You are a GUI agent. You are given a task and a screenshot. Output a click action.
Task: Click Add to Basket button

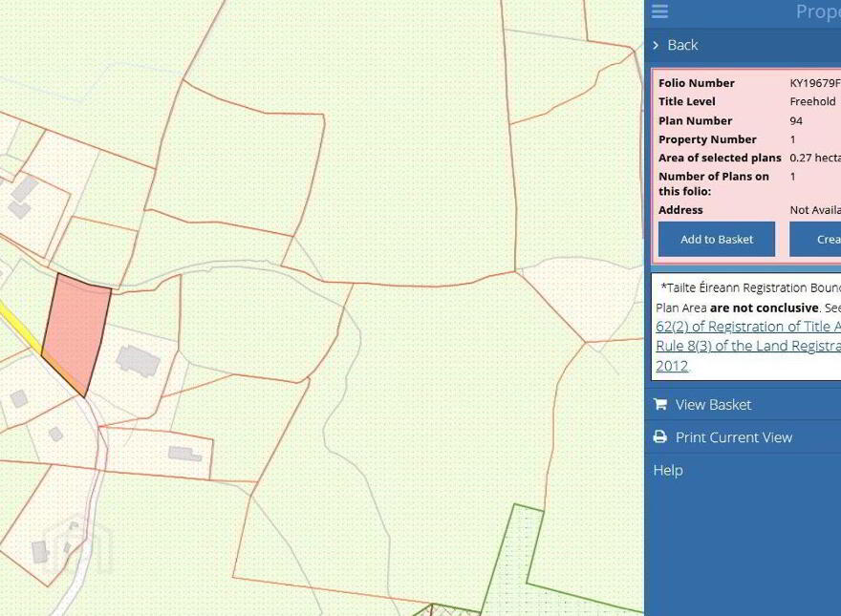click(717, 239)
